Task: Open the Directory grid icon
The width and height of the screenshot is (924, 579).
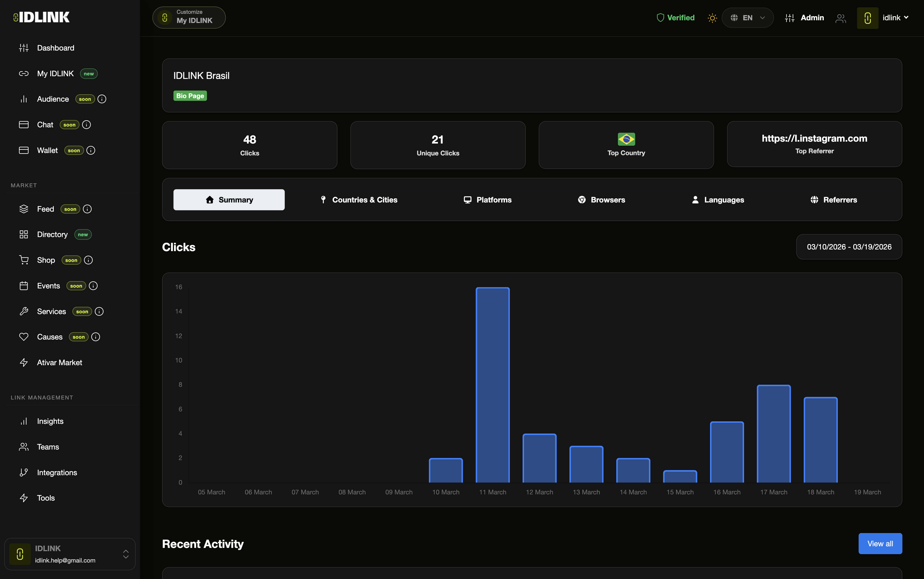Action: pos(24,234)
